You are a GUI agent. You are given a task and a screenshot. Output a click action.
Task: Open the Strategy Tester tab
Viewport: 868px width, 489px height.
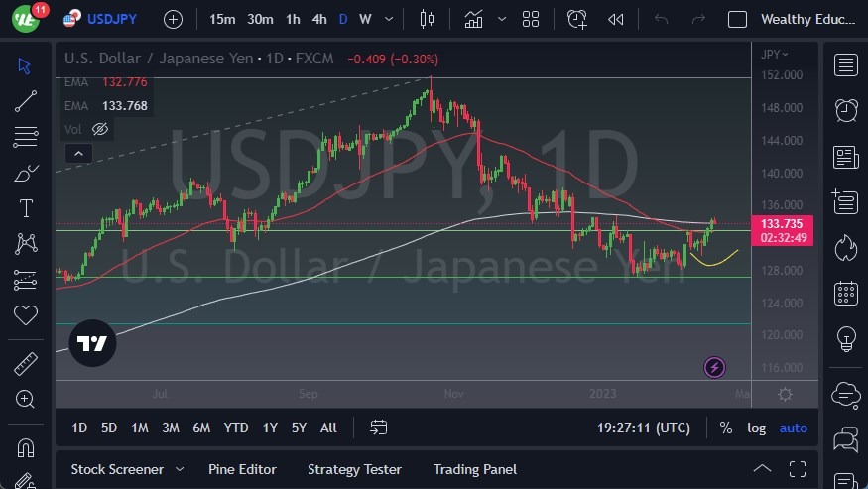pos(354,469)
